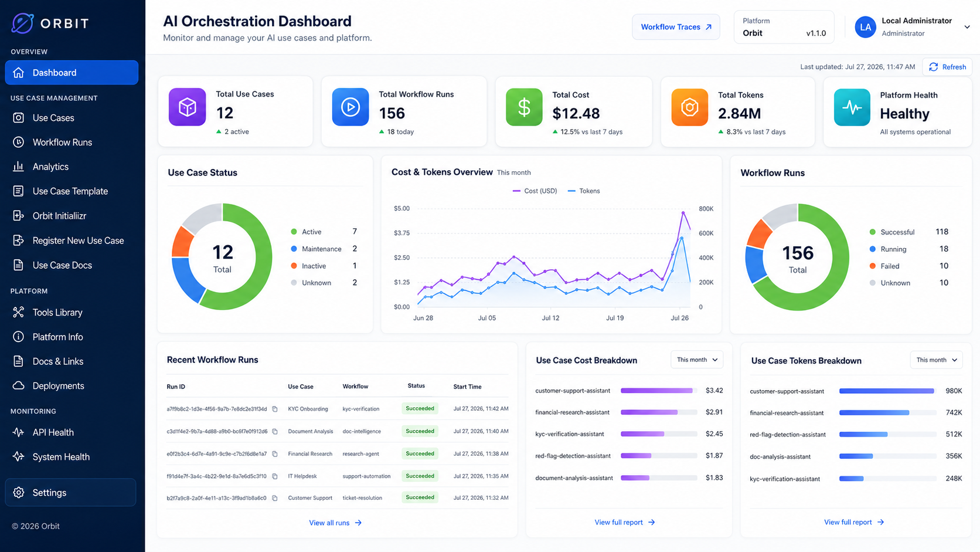The image size is (980, 552).
Task: Copy run ID c3d1f4e2 using copy icon
Action: click(275, 432)
